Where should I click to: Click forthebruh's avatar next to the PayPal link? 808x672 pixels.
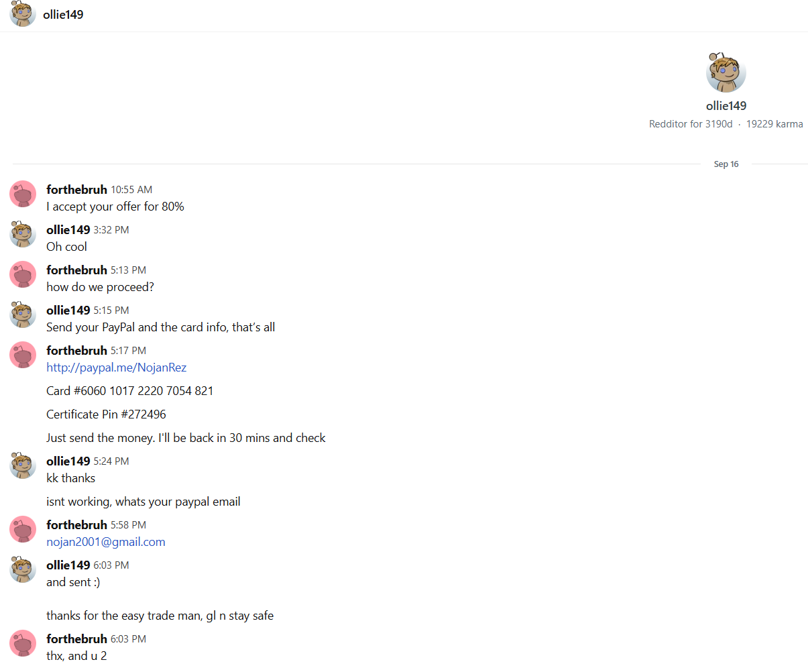click(x=23, y=355)
